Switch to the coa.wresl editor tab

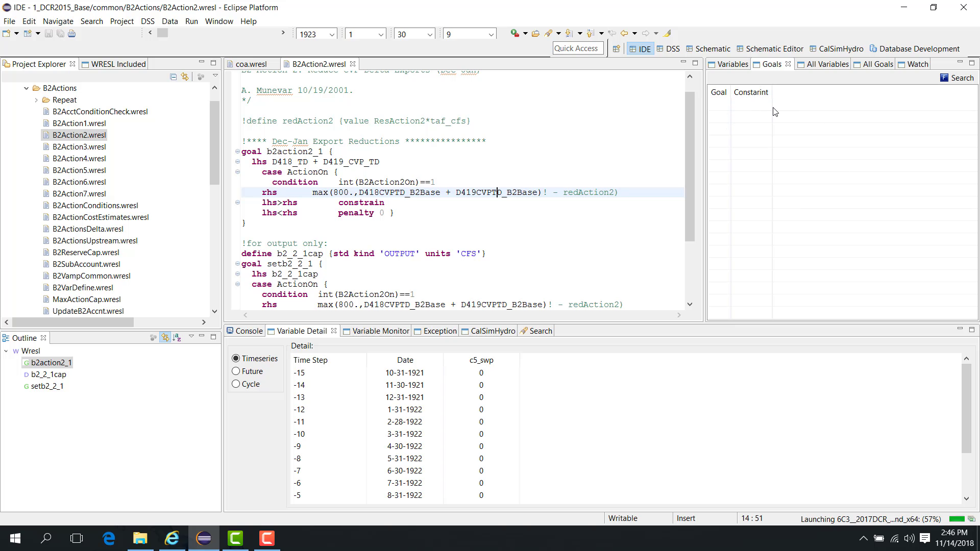pyautogui.click(x=251, y=64)
